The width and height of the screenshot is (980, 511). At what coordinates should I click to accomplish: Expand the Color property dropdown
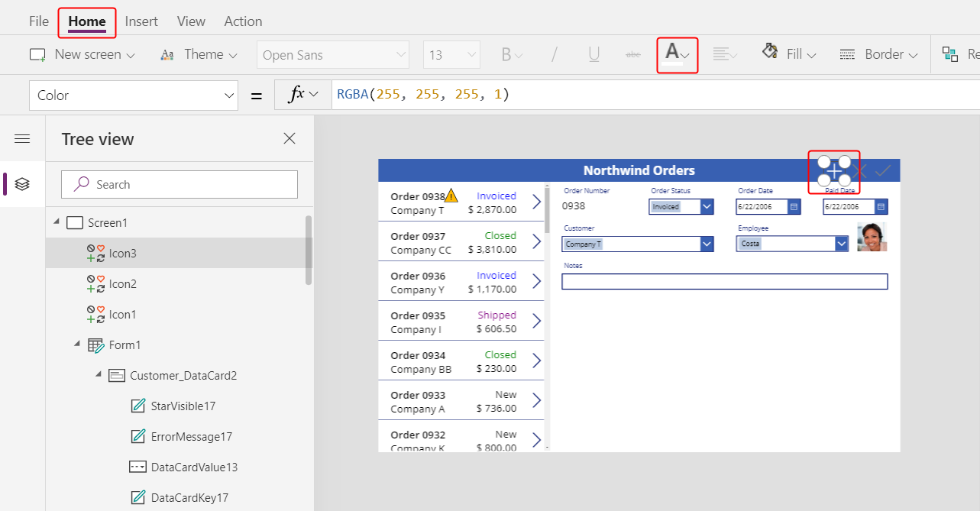pyautogui.click(x=229, y=95)
